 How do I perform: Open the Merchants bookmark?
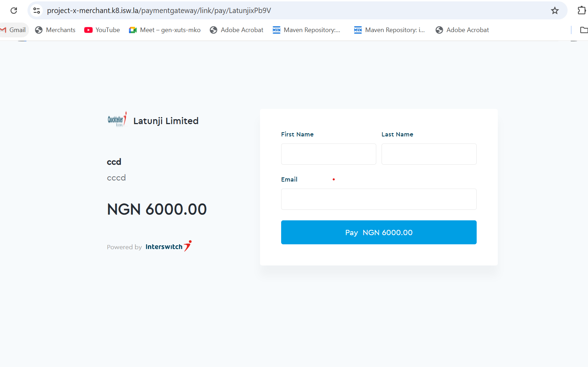[x=55, y=30]
